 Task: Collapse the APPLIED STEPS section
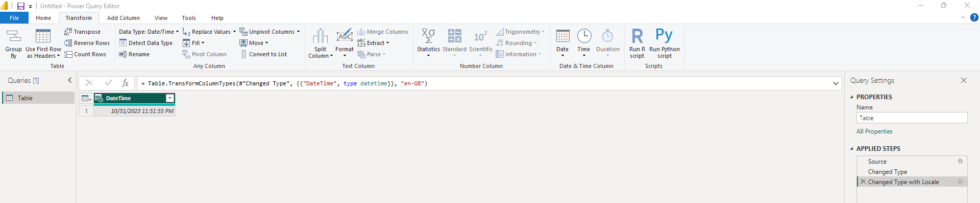[852, 148]
